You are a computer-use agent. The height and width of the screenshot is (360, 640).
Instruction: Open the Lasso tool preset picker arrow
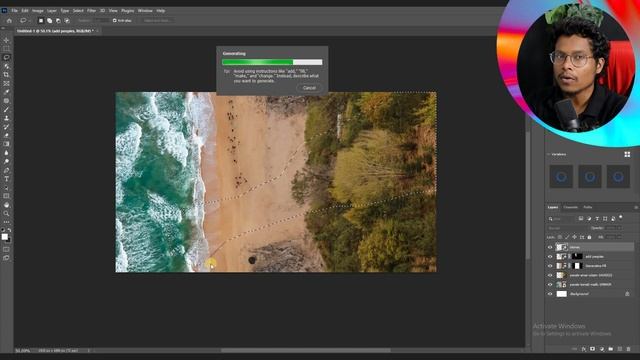point(30,21)
